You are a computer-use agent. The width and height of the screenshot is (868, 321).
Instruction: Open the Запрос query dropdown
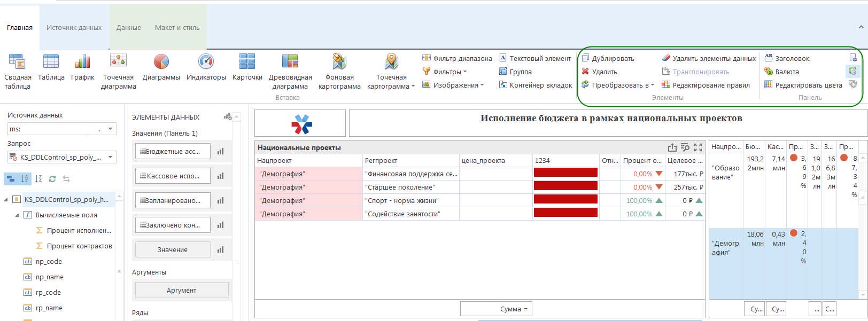111,157
